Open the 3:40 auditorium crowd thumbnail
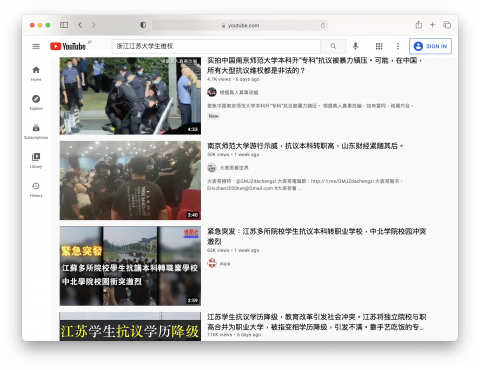Image resolution: width=480 pixels, height=370 pixels. coord(130,180)
